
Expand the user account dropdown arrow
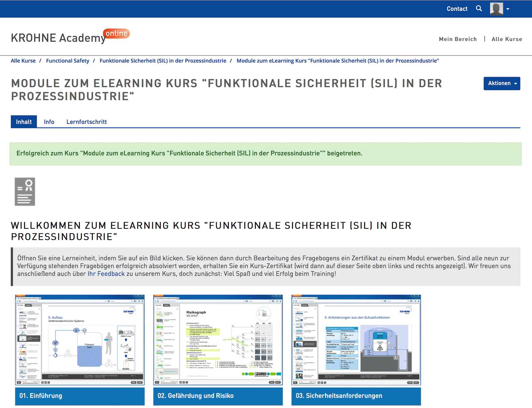[508, 9]
